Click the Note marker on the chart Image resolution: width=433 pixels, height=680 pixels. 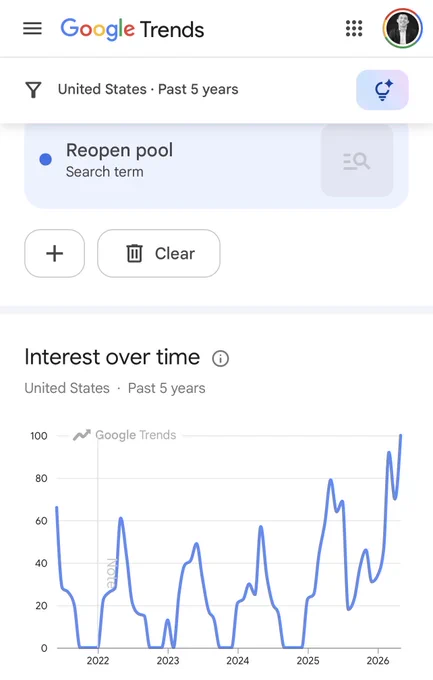(x=112, y=573)
